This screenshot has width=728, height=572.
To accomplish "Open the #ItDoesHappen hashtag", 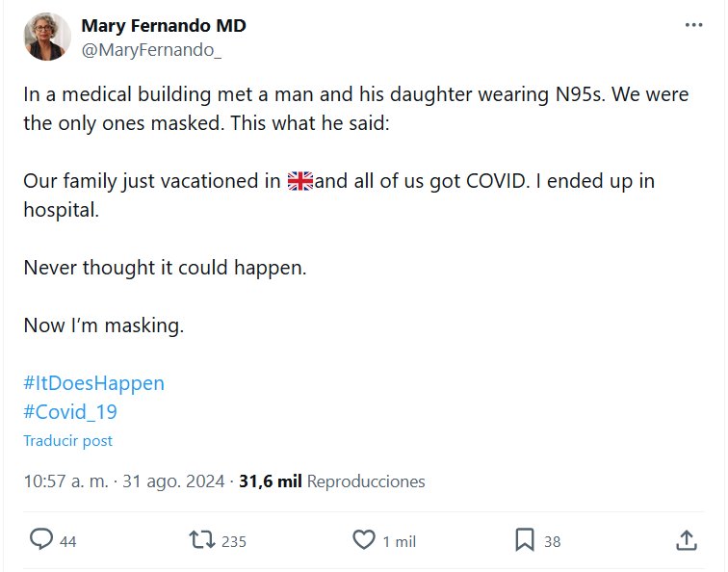I will tap(93, 383).
